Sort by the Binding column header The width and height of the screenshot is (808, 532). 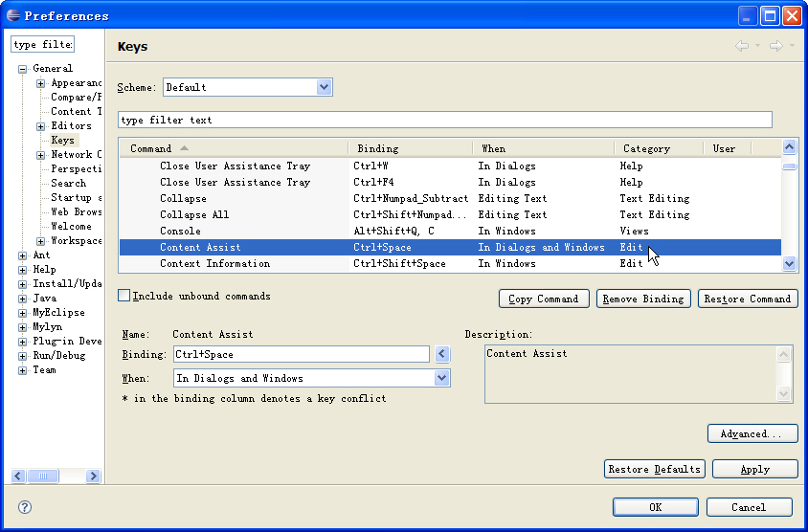[x=410, y=148]
